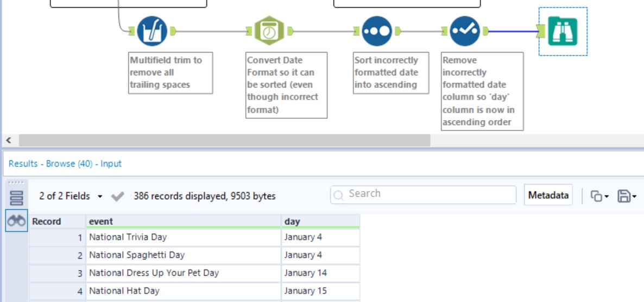The height and width of the screenshot is (302, 644).
Task: Select the 'Convert Date Format' annotation box
Action: 286,85
